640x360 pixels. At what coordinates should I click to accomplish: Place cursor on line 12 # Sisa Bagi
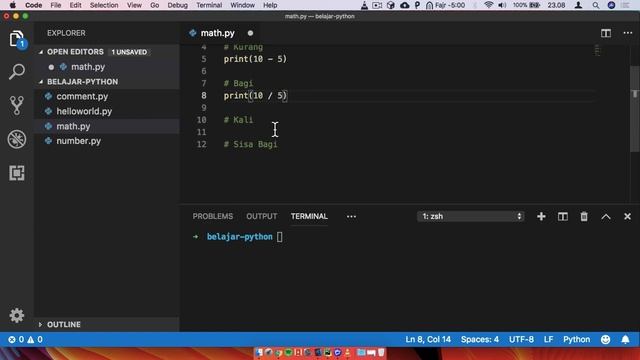[x=251, y=144]
